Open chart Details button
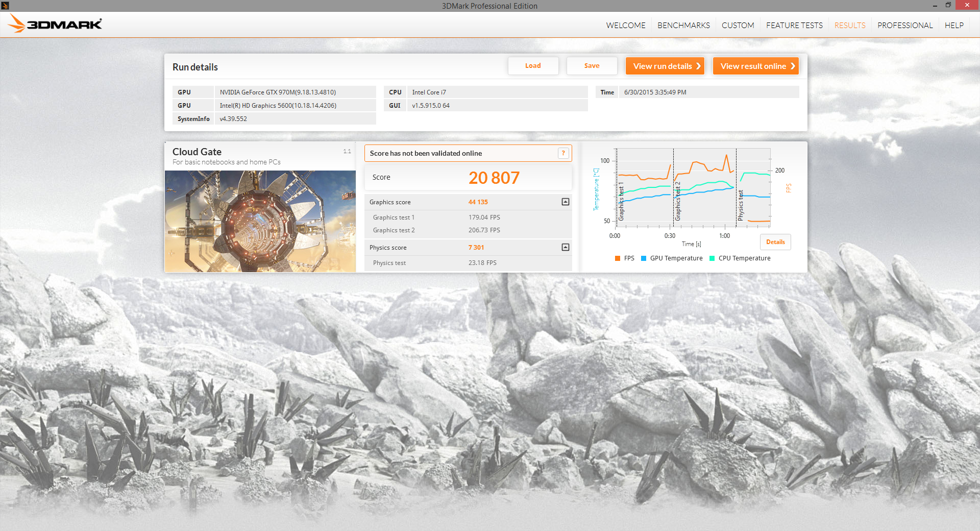The width and height of the screenshot is (980, 531). click(775, 242)
